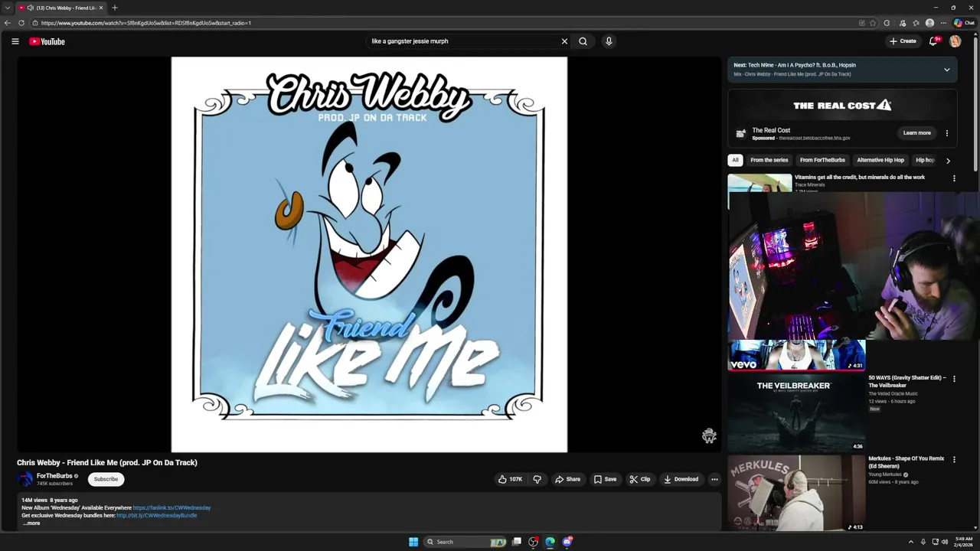Screen dimensions: 980x551
Task: Open Copilot Chat in the browser
Action: pyautogui.click(x=964, y=23)
